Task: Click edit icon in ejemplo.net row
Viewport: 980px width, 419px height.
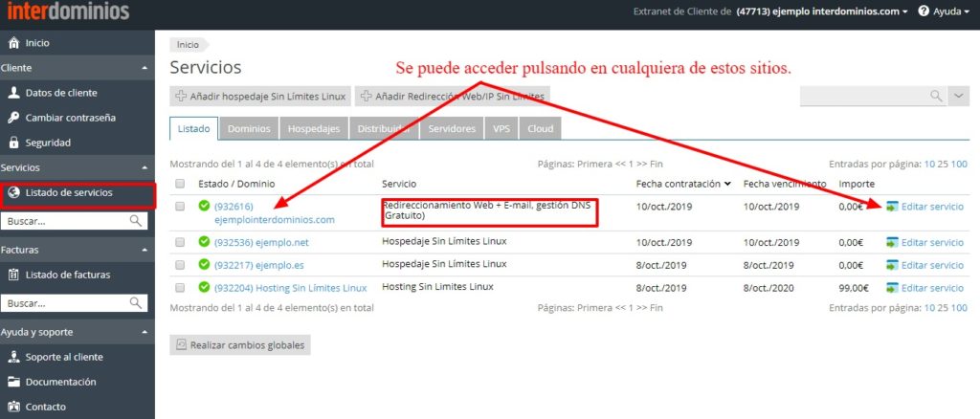Action: coord(892,242)
